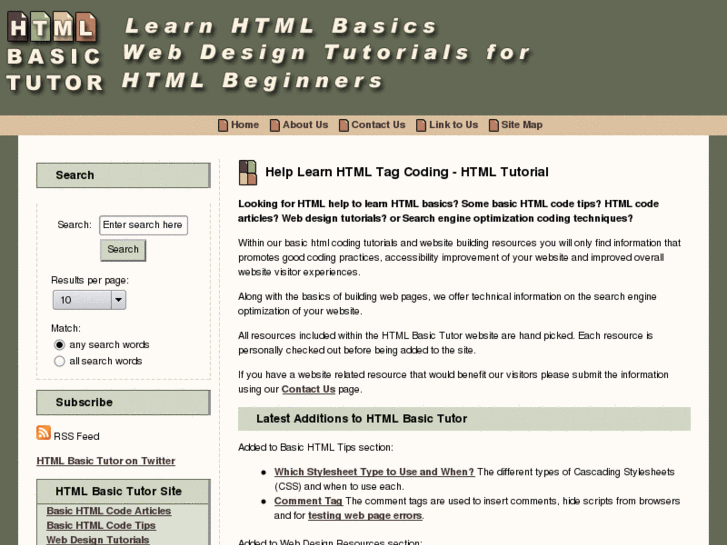Follow the 'testing web page errors' link
Viewport: 727px width, 545px height.
[x=365, y=515]
